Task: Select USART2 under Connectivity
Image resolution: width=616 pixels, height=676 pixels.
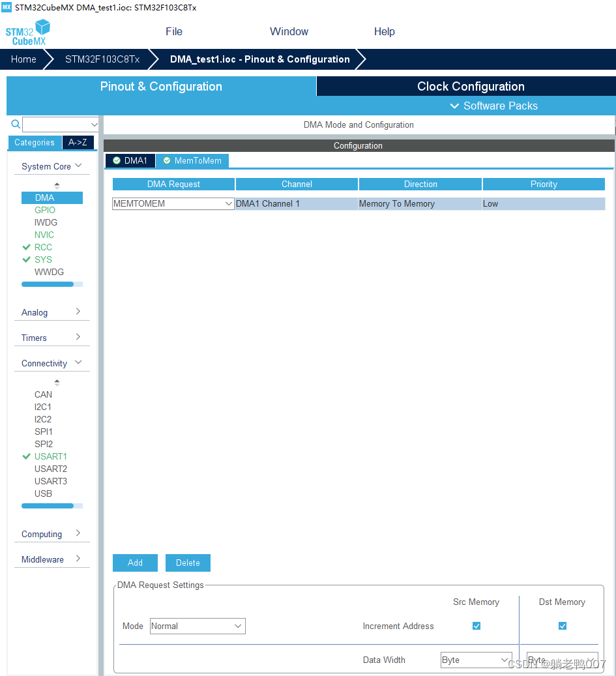Action: click(x=50, y=469)
